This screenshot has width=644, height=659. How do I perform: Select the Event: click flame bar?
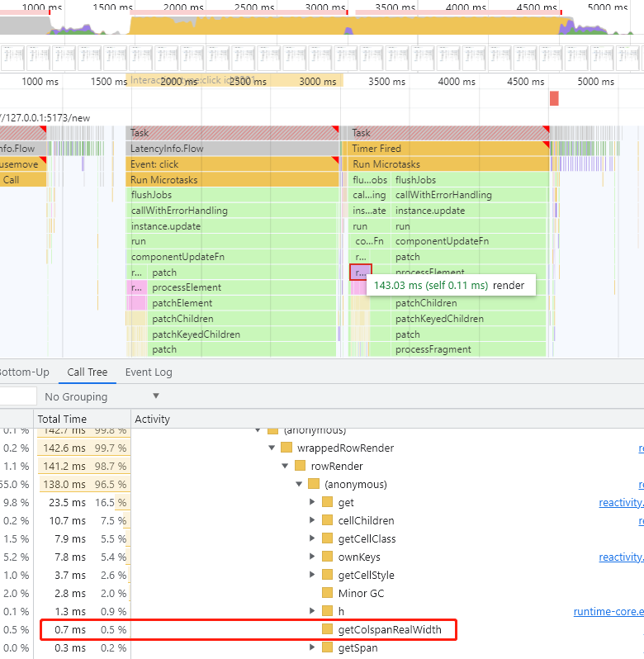(232, 164)
